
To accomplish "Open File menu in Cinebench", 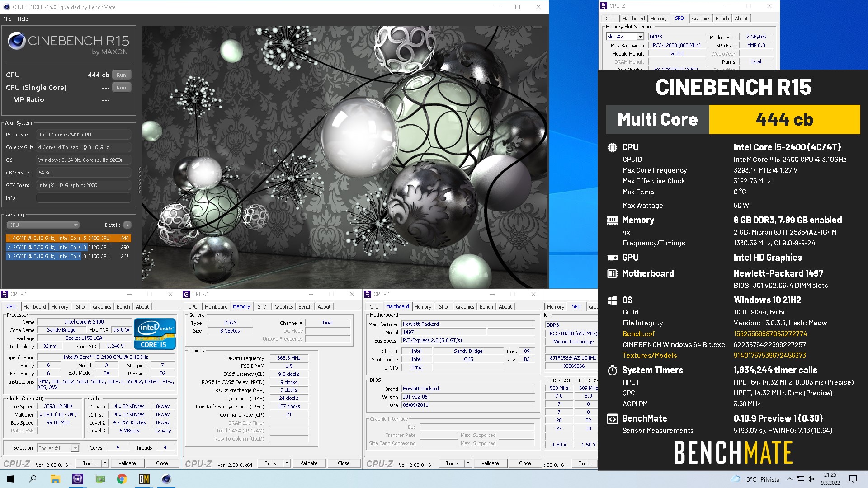I will click(7, 19).
